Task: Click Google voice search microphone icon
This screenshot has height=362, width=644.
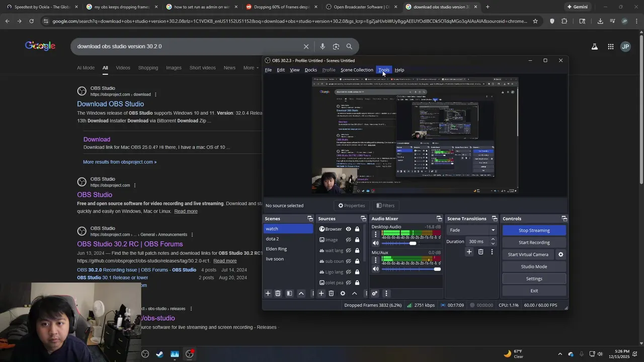Action: tap(323, 46)
